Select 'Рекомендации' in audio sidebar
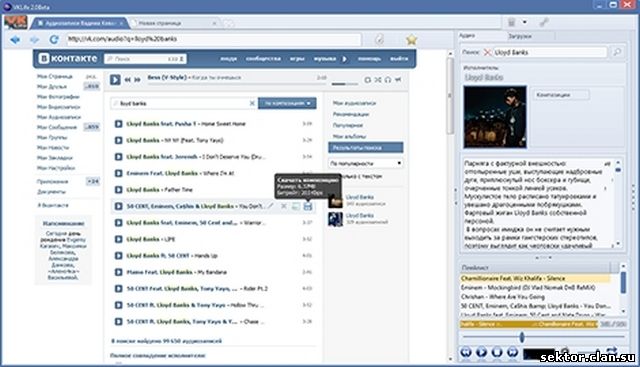 pos(351,114)
